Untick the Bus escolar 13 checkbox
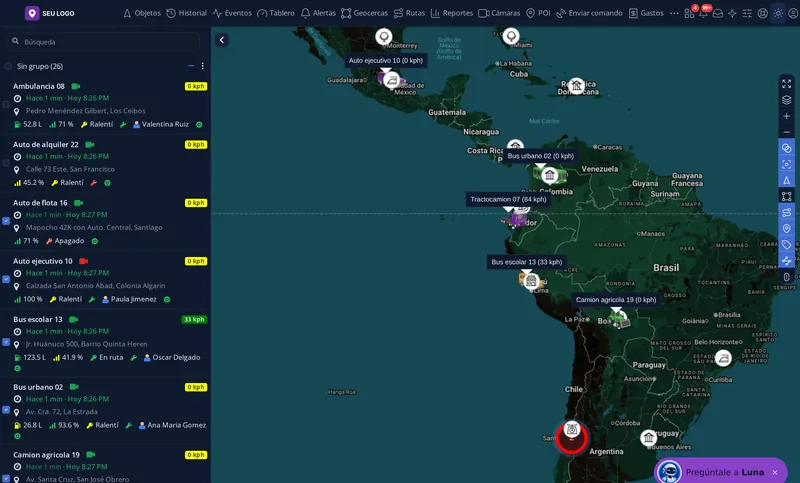The image size is (800, 483). point(6,342)
